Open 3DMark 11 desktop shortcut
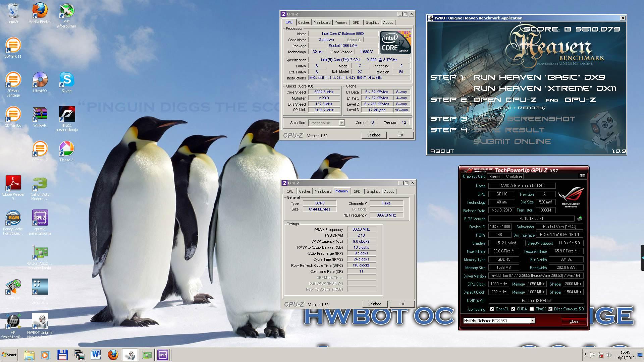644x362 pixels. click(13, 48)
